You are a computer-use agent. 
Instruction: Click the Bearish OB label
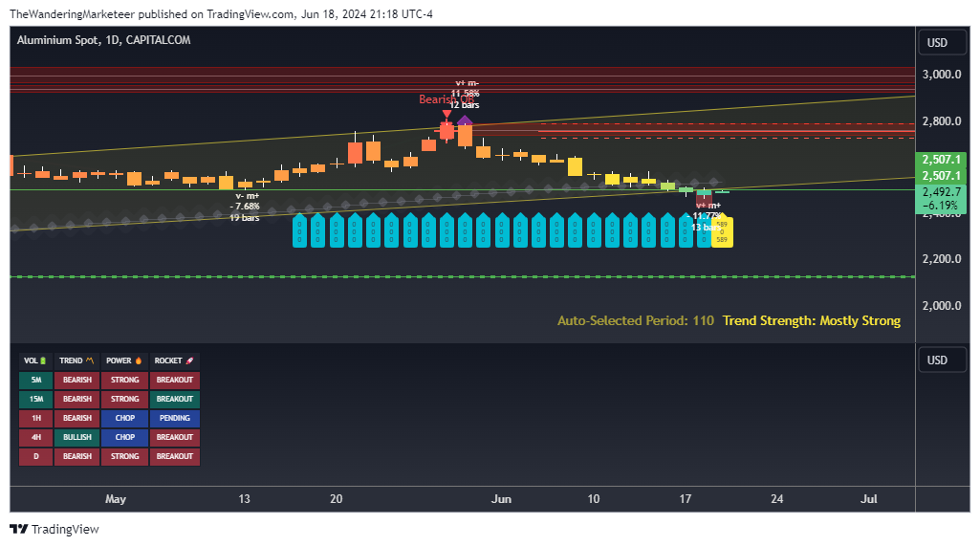pyautogui.click(x=446, y=99)
